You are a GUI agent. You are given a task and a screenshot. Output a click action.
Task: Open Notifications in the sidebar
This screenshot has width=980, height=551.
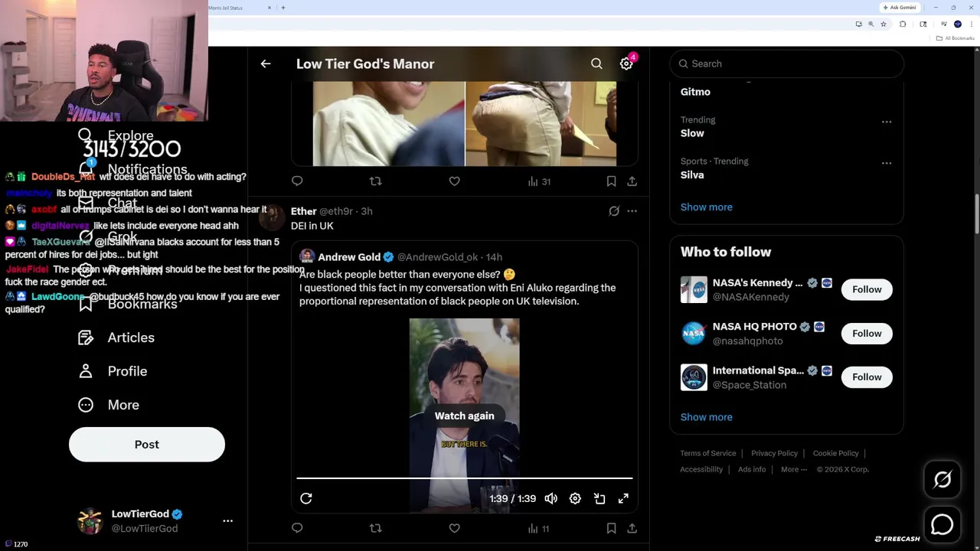tap(132, 169)
